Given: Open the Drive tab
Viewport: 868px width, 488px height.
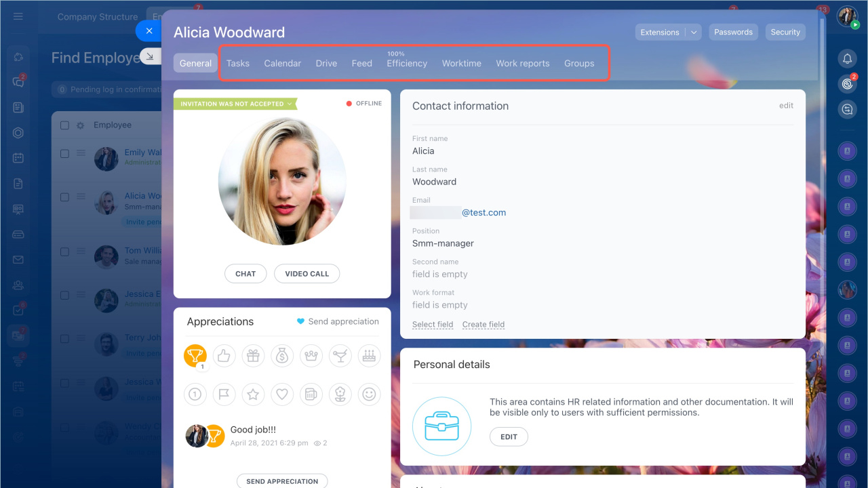Looking at the screenshot, I should click(326, 63).
